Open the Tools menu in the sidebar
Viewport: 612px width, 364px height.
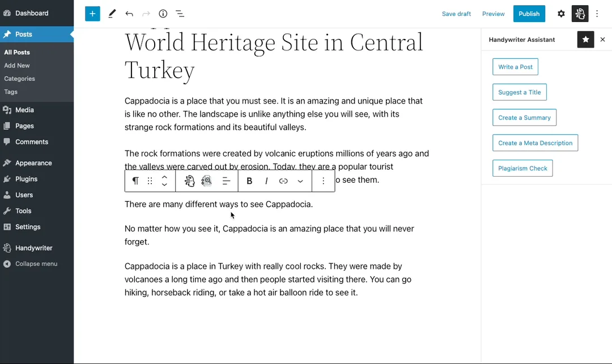[x=37, y=211]
